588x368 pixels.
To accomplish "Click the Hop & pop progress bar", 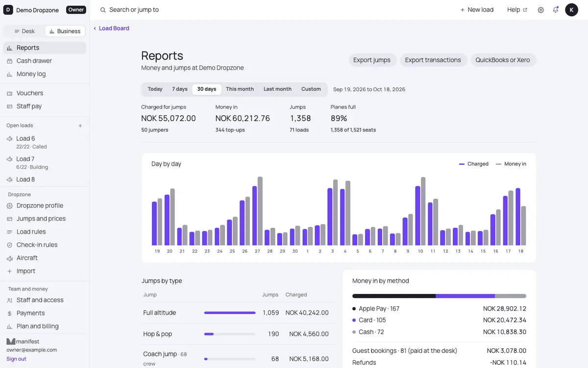I will tap(230, 334).
